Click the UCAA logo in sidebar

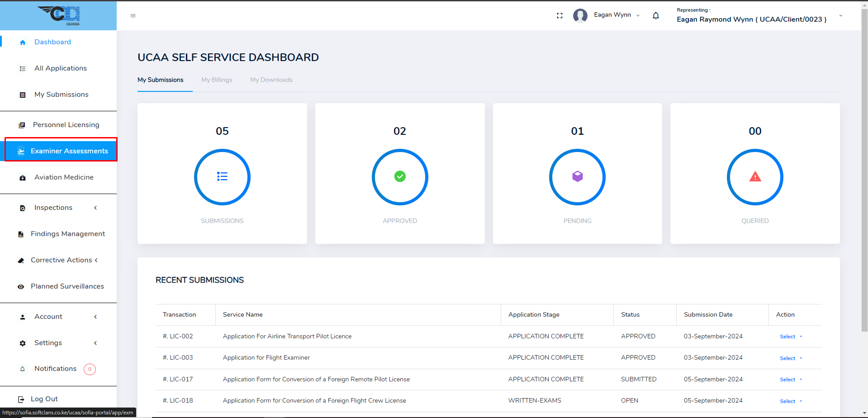tap(59, 15)
